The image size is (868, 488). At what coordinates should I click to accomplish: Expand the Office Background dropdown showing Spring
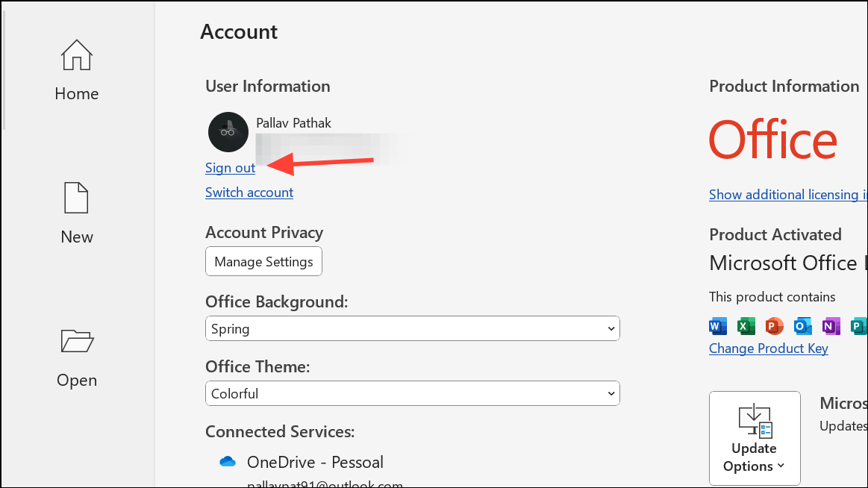tap(413, 328)
